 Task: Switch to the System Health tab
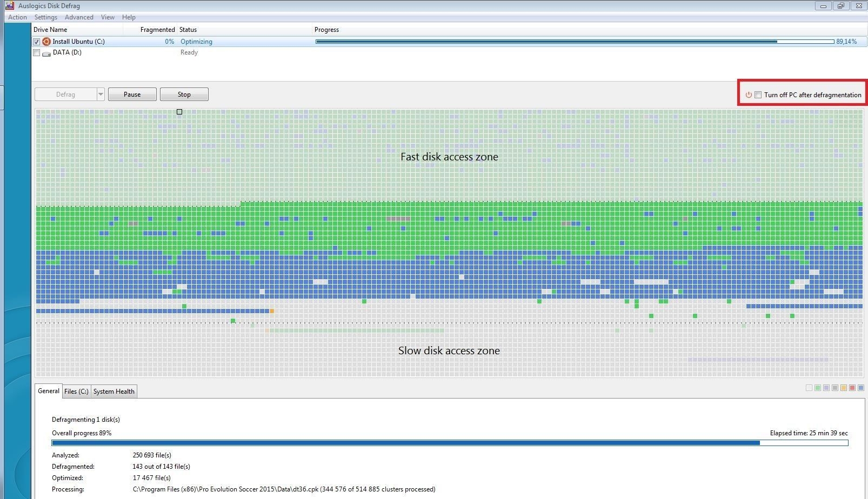113,391
